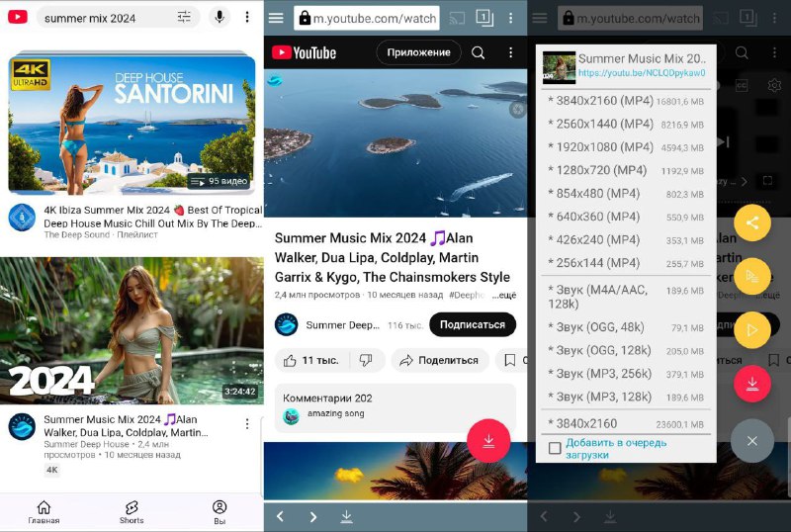
Task: Open tabs counter in middle browser toolbar
Action: (484, 18)
